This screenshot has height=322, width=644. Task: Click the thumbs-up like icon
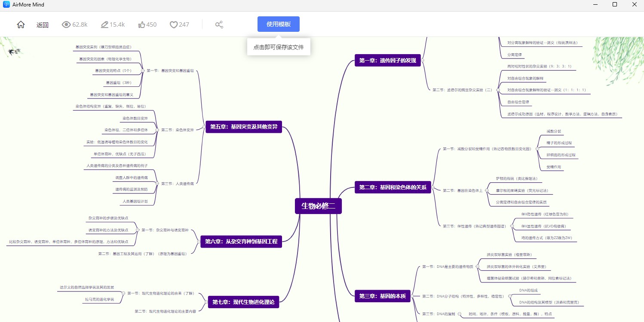point(141,25)
